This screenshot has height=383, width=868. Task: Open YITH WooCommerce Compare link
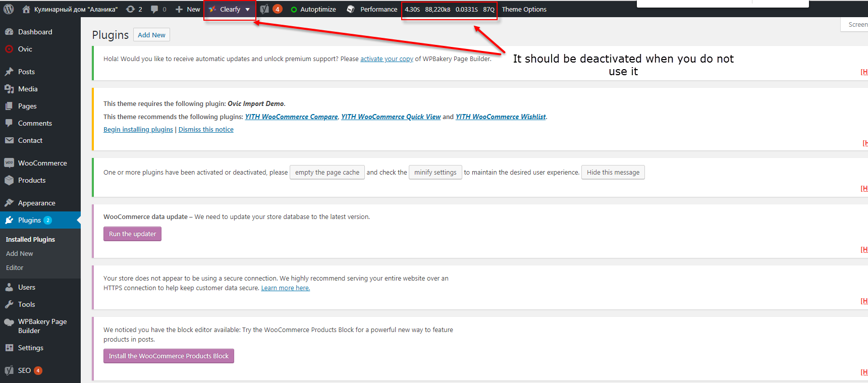pyautogui.click(x=291, y=117)
